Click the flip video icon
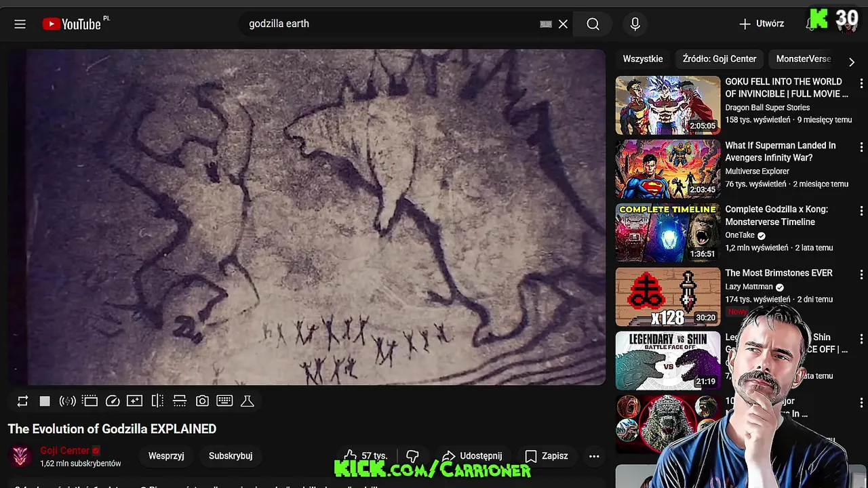 157,401
